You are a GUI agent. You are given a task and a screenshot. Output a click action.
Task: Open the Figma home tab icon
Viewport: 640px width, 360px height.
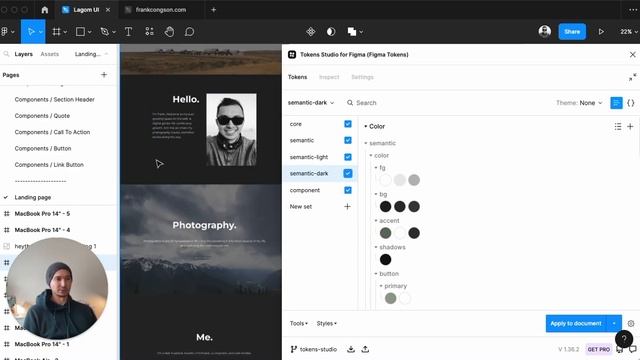point(44,10)
